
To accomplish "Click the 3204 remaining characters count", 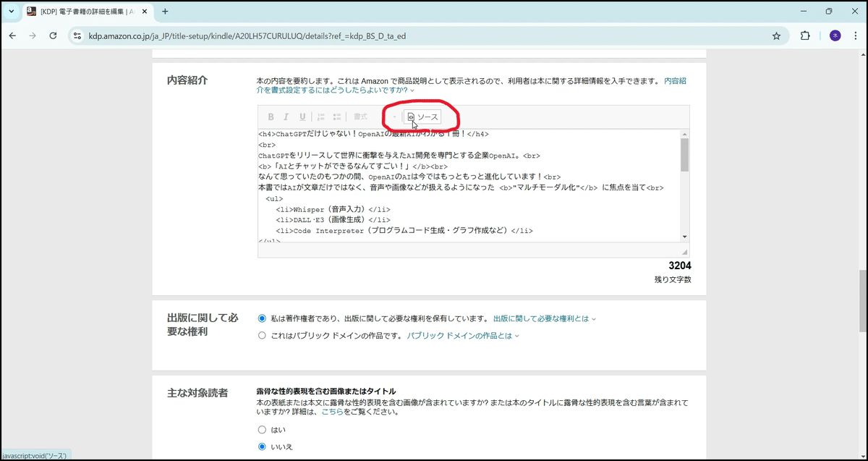I will pyautogui.click(x=680, y=266).
